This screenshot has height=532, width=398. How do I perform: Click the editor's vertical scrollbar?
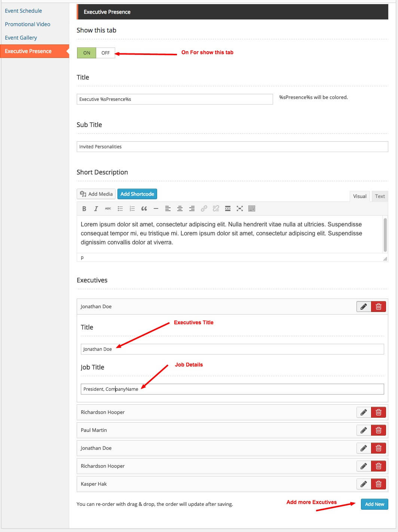coord(385,235)
